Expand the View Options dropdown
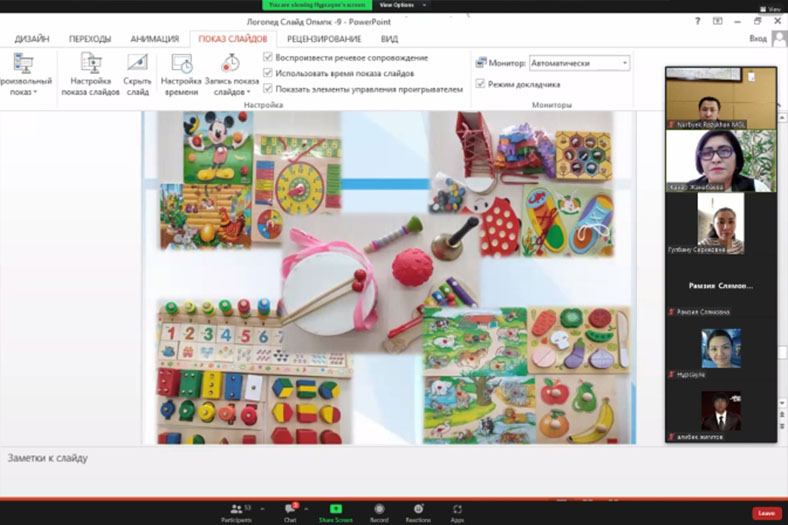This screenshot has height=525, width=788. point(396,5)
